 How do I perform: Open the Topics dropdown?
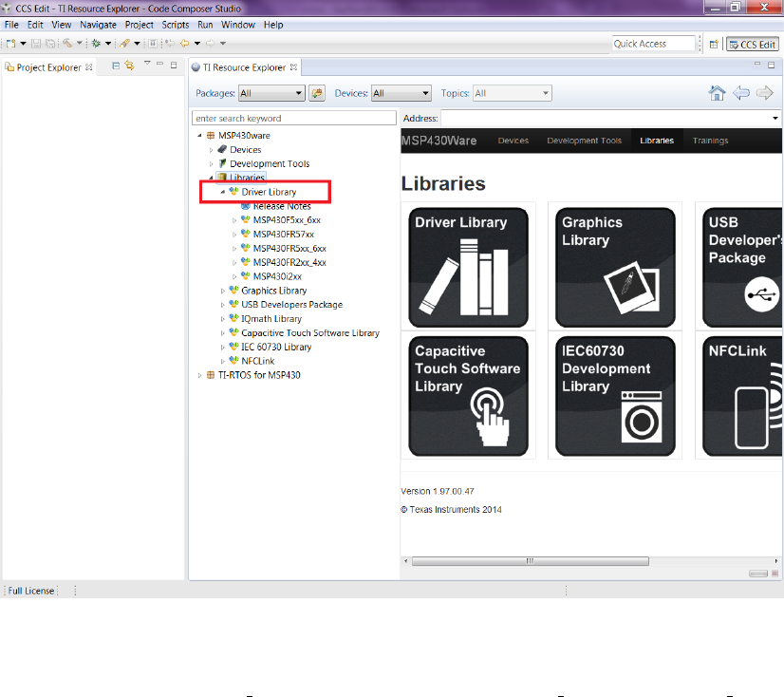[513, 93]
